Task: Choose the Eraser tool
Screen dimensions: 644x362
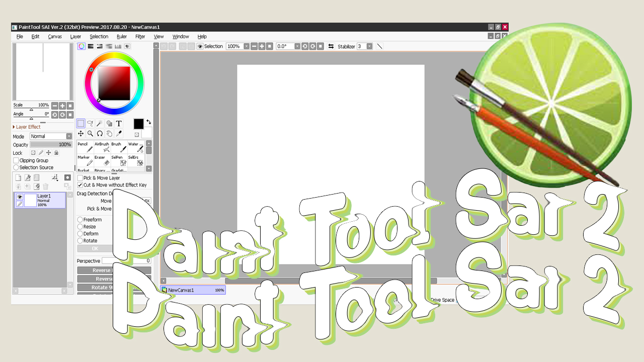Action: tap(102, 160)
